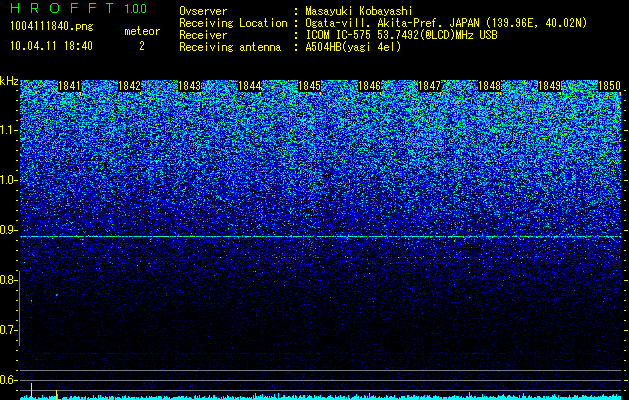The image size is (629, 400).
Task: Click the 0.6 kHz axis label
Action: (x=7, y=380)
